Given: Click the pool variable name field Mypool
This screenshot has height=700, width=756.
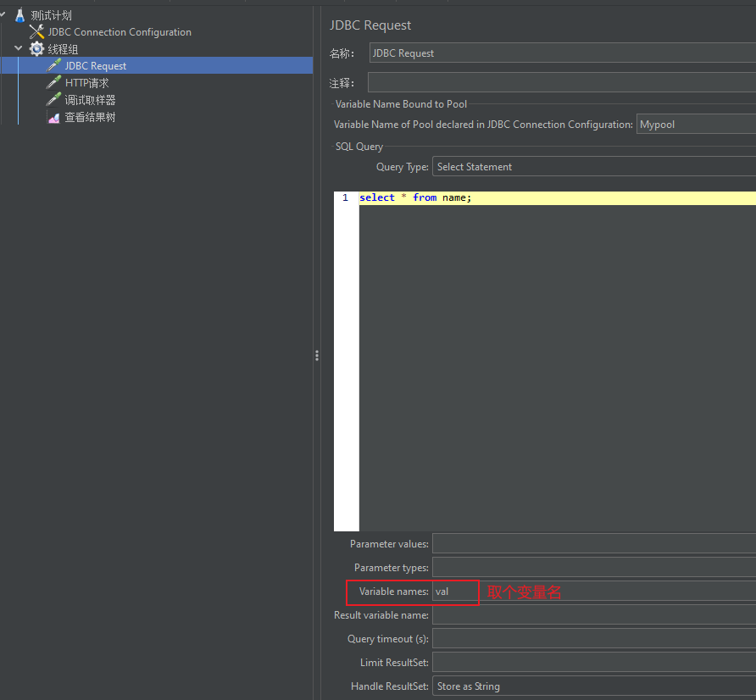Looking at the screenshot, I should tap(696, 125).
